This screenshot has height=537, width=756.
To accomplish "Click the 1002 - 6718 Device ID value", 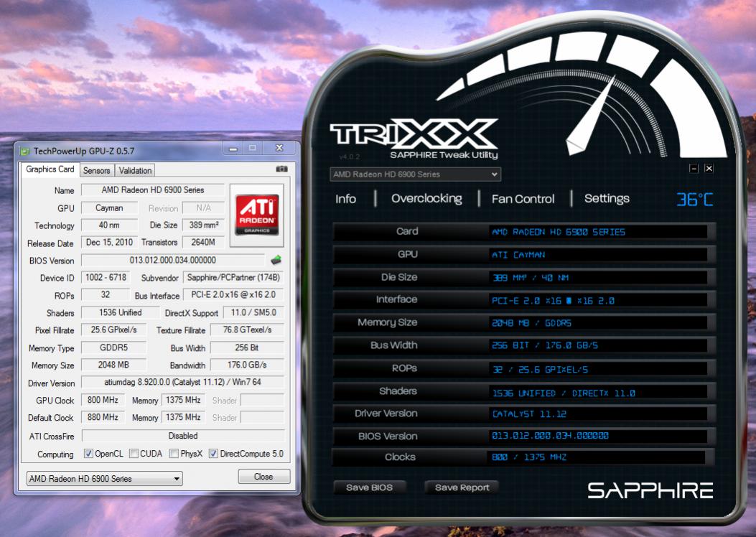I will [106, 278].
